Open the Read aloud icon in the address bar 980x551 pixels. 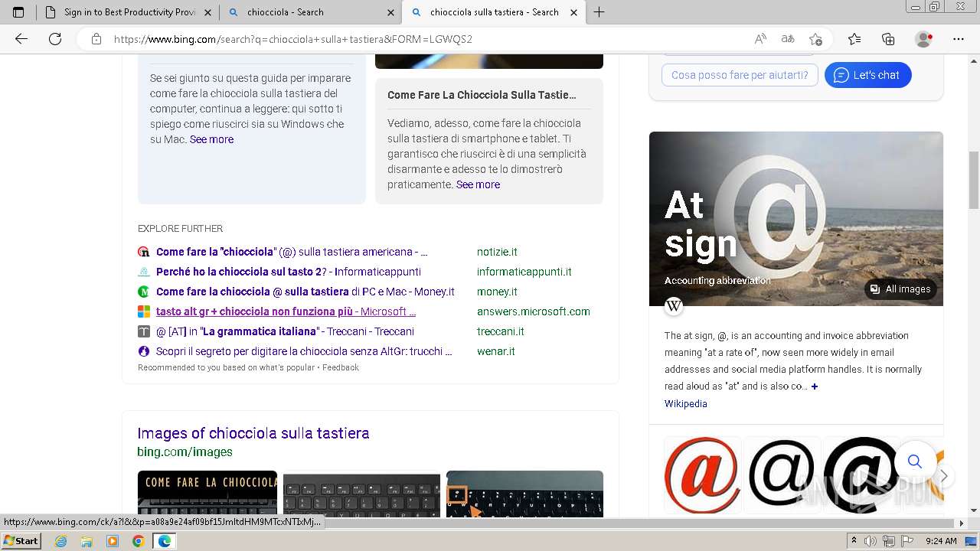(x=760, y=39)
